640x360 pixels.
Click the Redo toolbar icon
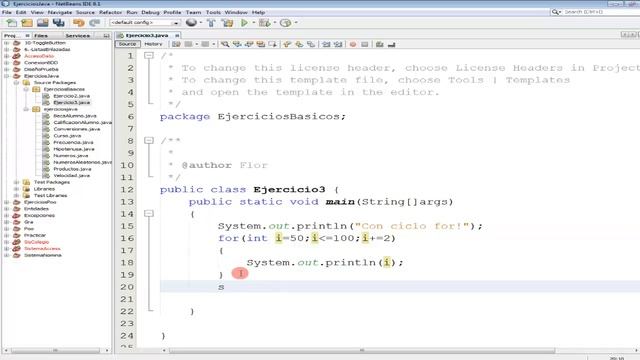(x=94, y=23)
